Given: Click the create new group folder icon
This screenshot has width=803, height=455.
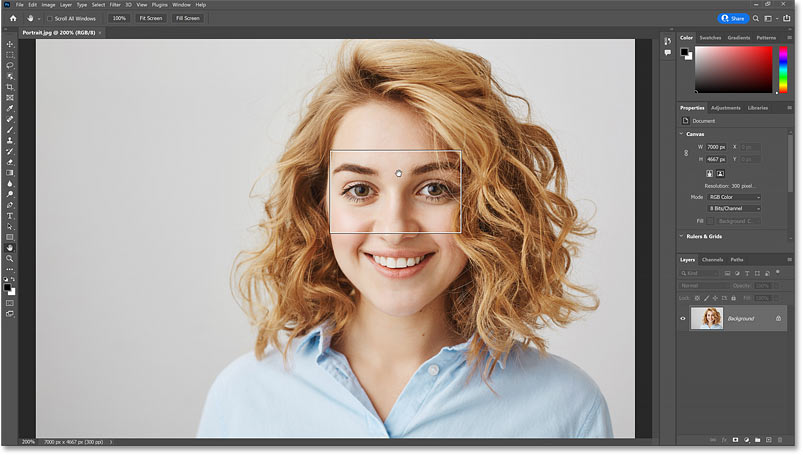Looking at the screenshot, I should click(757, 440).
